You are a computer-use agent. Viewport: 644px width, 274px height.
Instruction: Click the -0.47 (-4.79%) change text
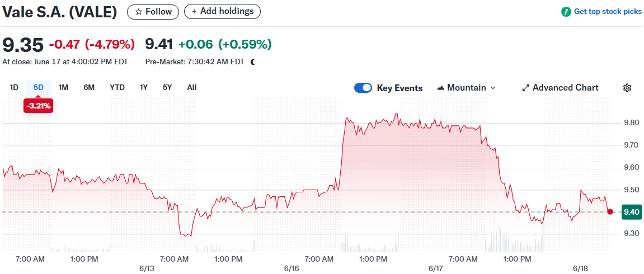(92, 44)
